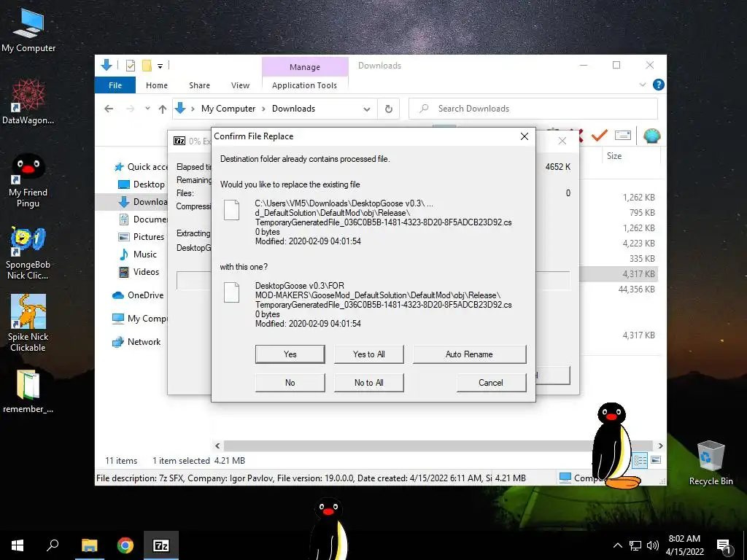Close the Confirm File Replace dialog
Image resolution: width=747 pixels, height=560 pixels.
(525, 136)
